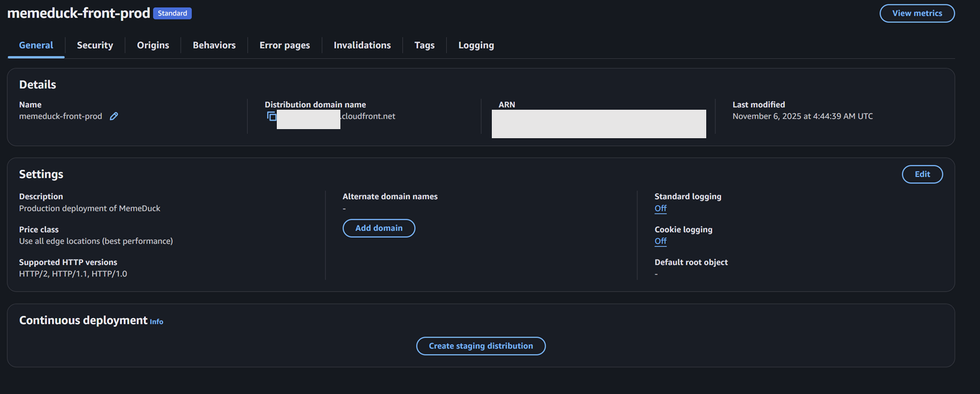Click the Standard badge
Viewport: 980px width, 394px height.
pyautogui.click(x=173, y=13)
